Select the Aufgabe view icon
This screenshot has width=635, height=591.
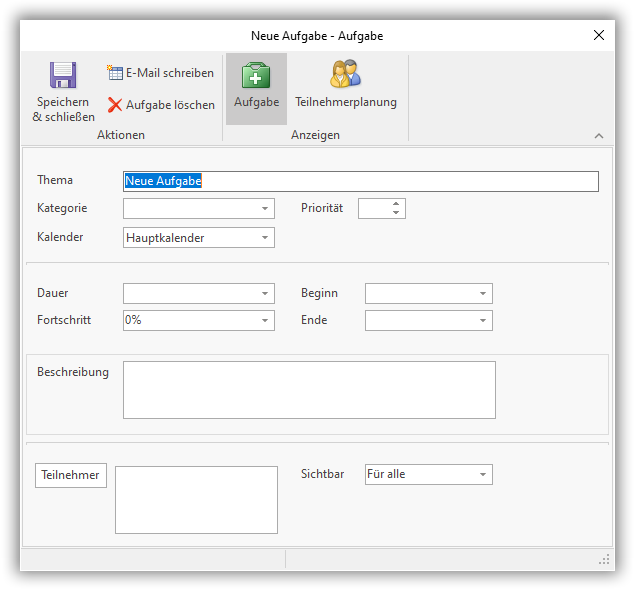(x=256, y=76)
